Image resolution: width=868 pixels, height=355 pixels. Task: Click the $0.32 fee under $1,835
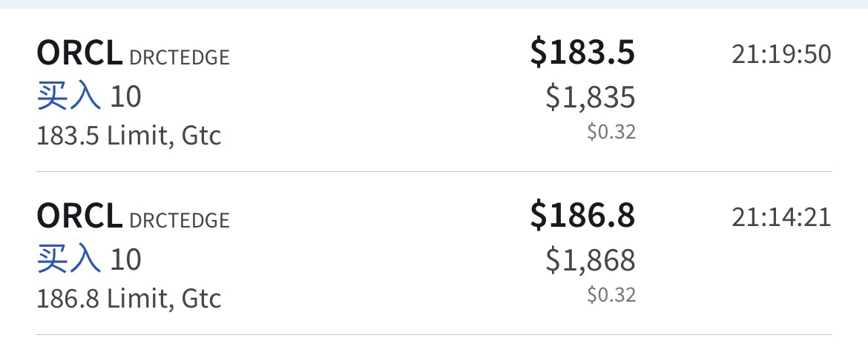(611, 132)
